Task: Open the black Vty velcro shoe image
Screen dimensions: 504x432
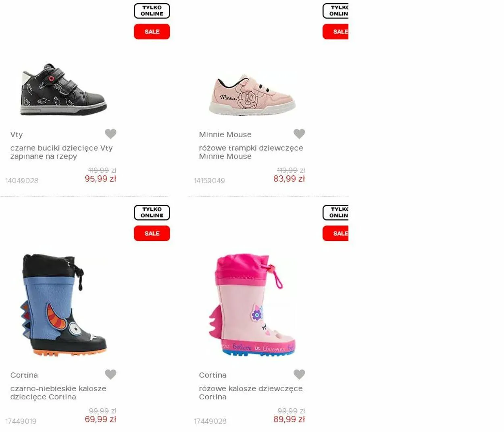Action: (64, 90)
